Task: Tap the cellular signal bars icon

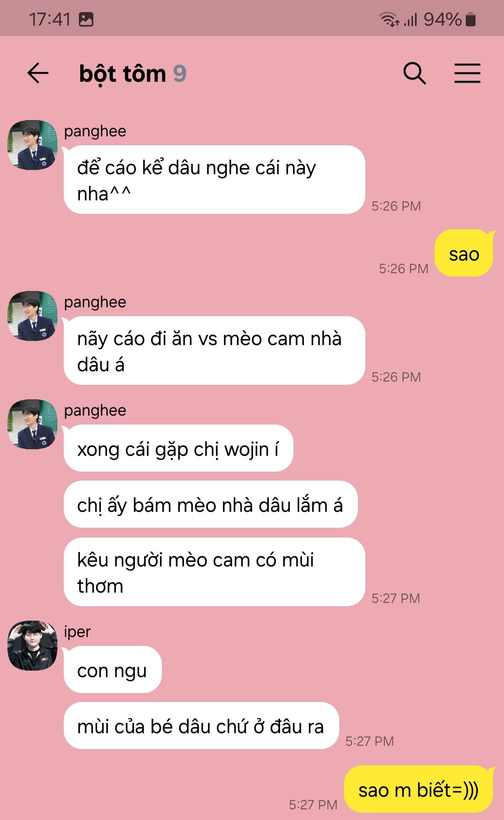Action: [x=411, y=20]
